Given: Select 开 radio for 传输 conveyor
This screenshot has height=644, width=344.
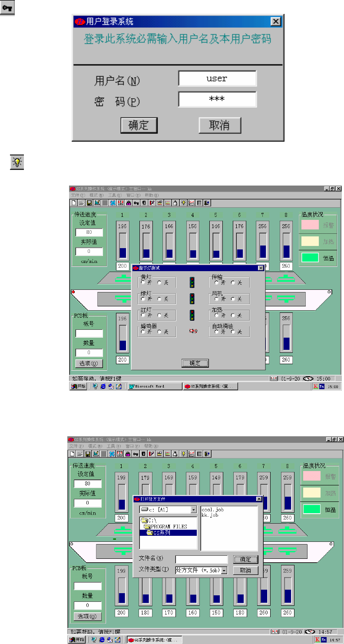Looking at the screenshot, I should (216, 282).
